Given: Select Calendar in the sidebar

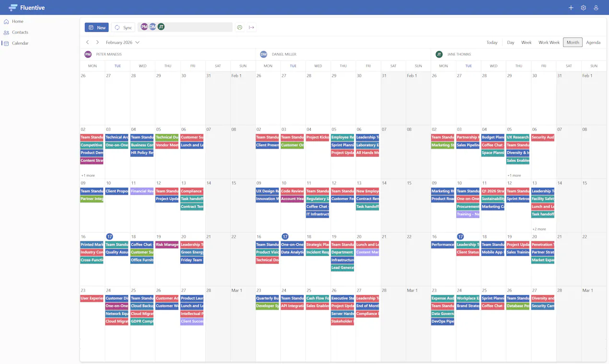Looking at the screenshot, I should (x=20, y=43).
